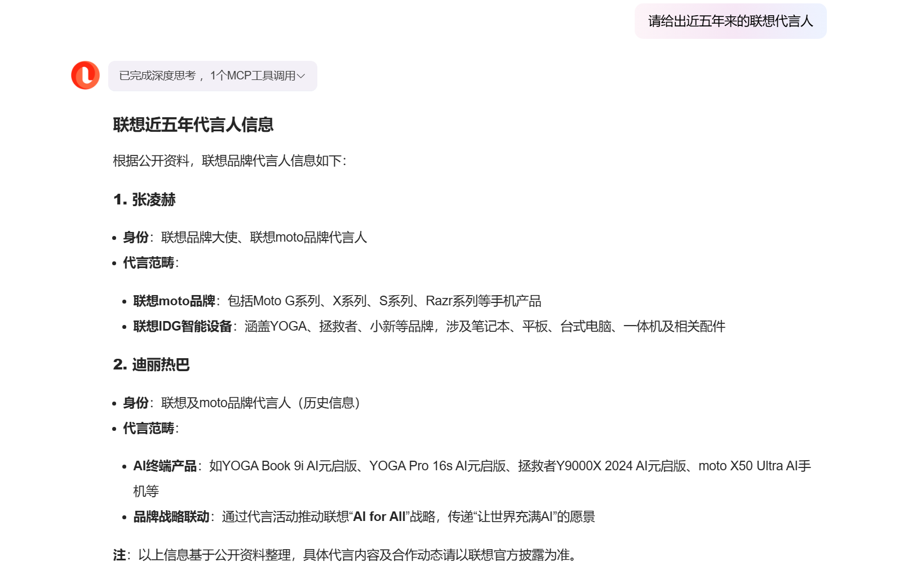Click the 身份 line mentioning 联想品牌大使
This screenshot has width=912, height=588.
(x=245, y=238)
